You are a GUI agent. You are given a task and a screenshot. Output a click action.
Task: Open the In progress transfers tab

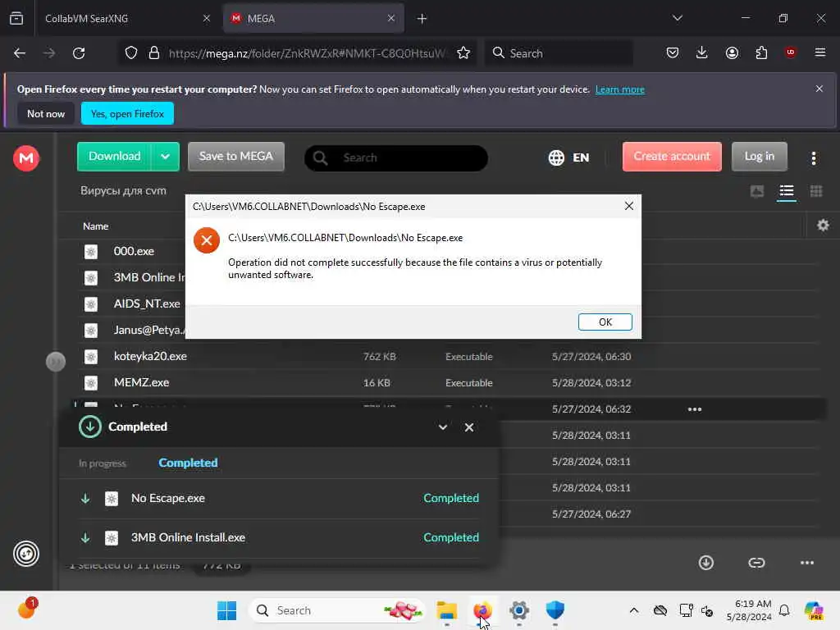tap(103, 463)
